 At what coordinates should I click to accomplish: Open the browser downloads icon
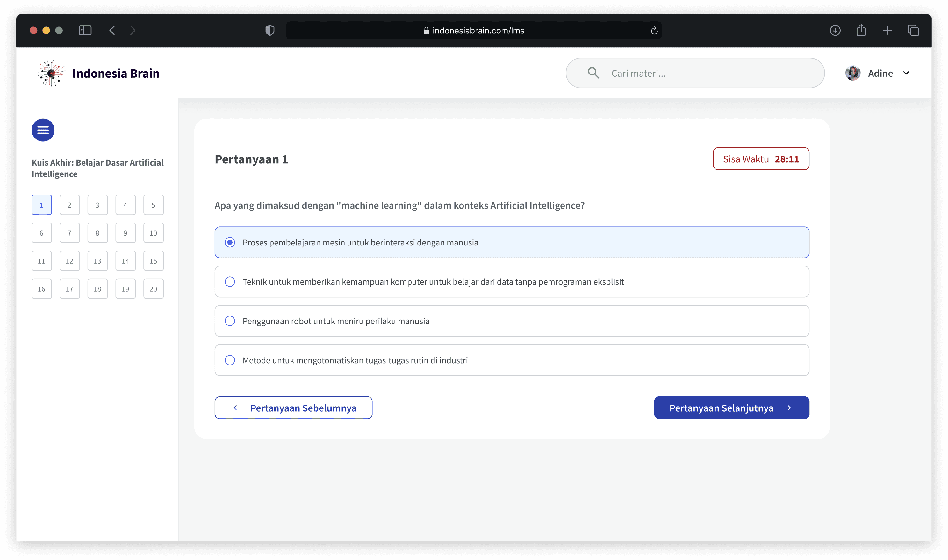tap(835, 30)
